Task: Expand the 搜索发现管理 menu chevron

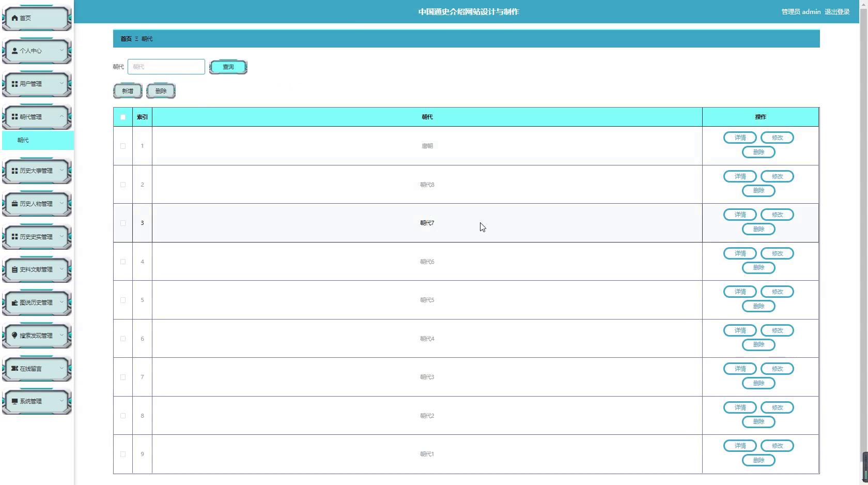Action: tap(61, 336)
